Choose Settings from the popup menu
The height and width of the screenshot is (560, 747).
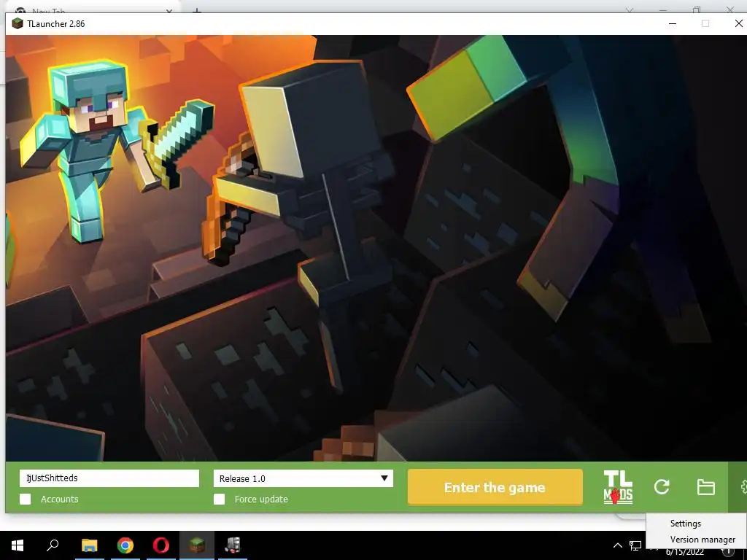pos(686,524)
